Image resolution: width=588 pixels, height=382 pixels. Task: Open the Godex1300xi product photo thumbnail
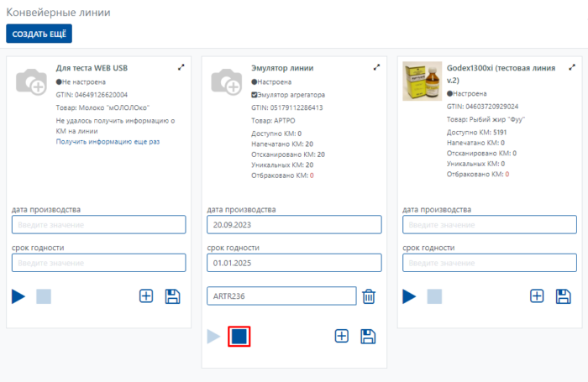[x=422, y=81]
